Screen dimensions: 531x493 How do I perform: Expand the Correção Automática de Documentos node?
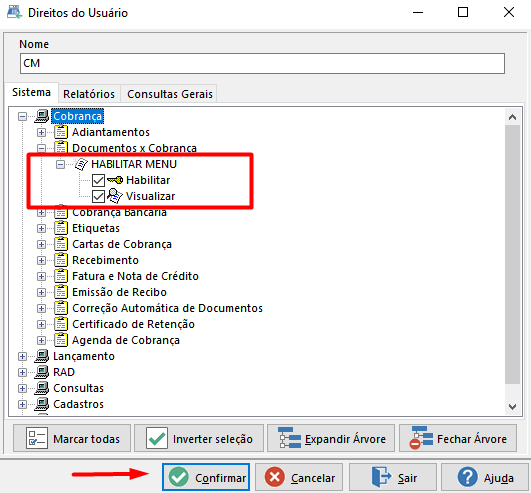[x=41, y=308]
